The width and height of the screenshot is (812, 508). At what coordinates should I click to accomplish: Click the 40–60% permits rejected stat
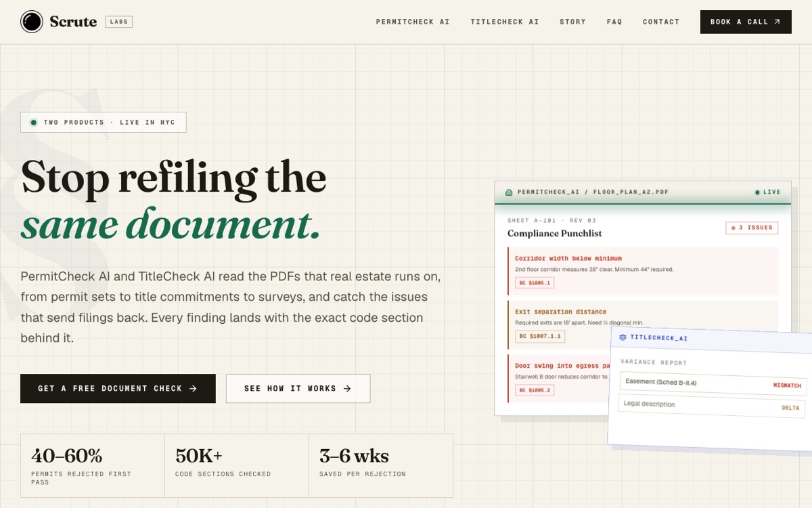click(93, 466)
